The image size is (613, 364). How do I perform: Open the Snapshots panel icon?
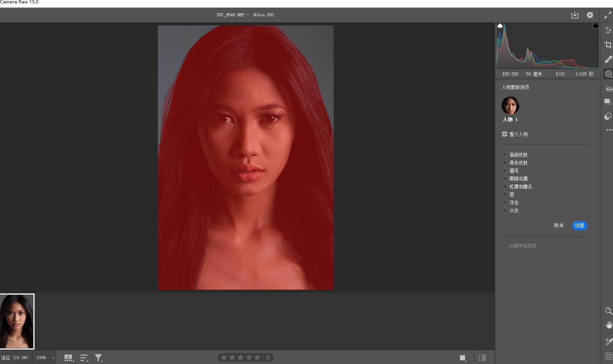[x=608, y=102]
